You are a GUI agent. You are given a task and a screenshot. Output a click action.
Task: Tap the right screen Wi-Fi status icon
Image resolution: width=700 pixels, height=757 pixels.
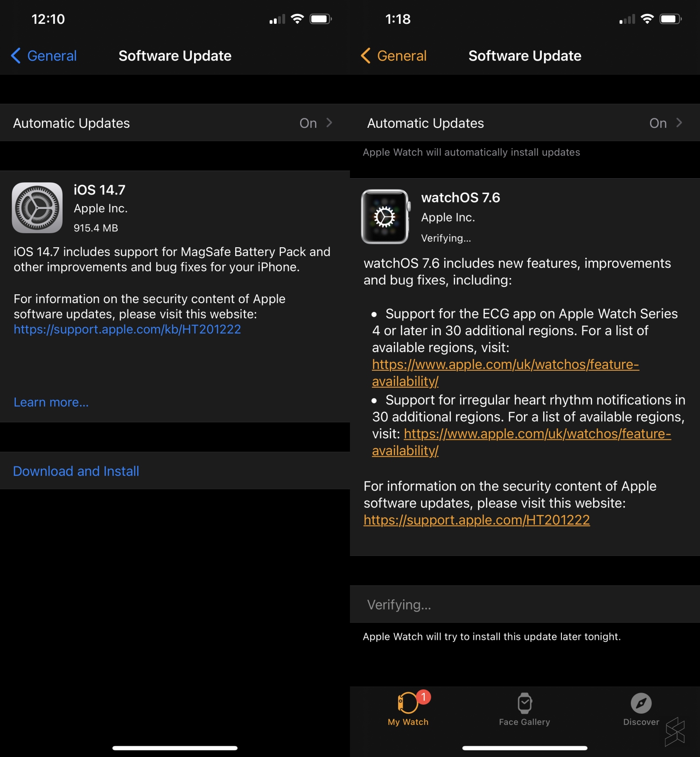(647, 19)
